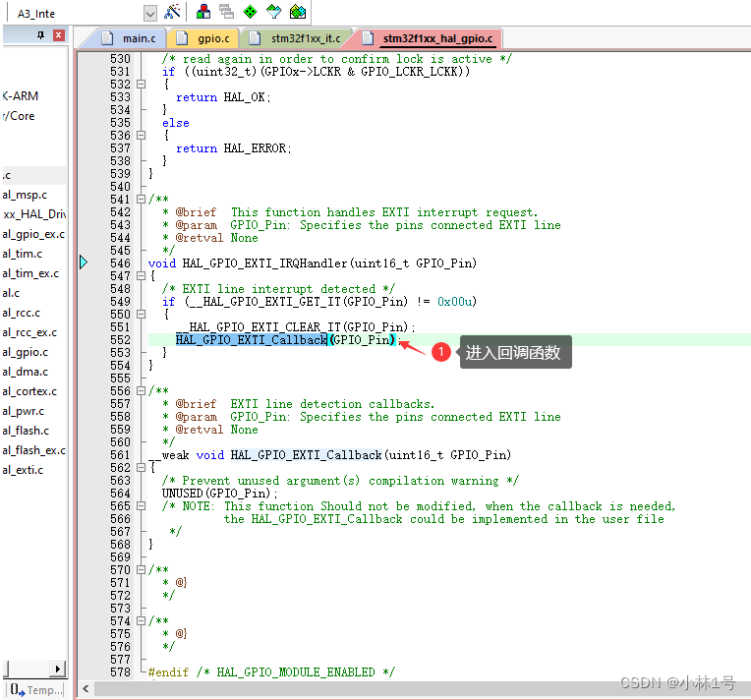Open al_msp.c in project tree
Viewport: 751px width, 700px height.
pyautogui.click(x=25, y=195)
